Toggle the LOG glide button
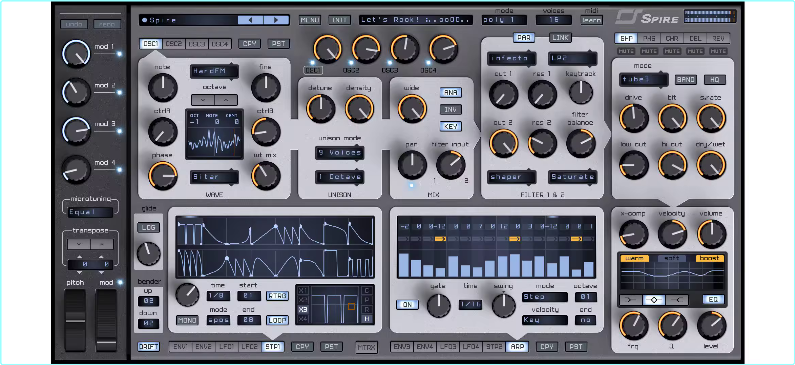The image size is (795, 365). tap(149, 228)
